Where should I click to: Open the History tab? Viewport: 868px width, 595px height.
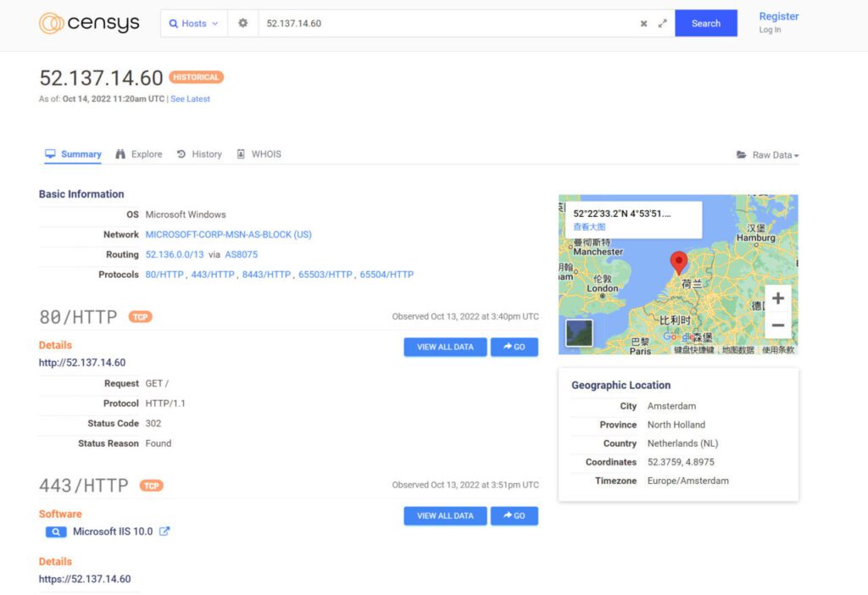(199, 154)
